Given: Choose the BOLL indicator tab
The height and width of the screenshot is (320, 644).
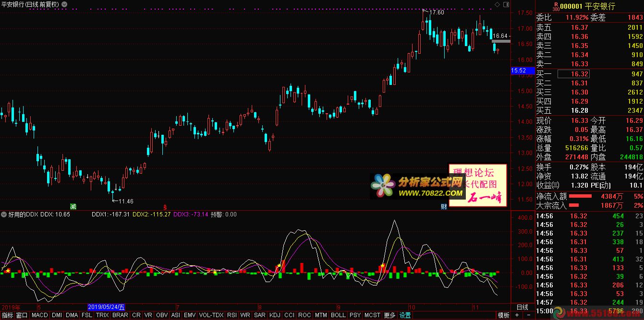Looking at the screenshot, I should pyautogui.click(x=338, y=316).
